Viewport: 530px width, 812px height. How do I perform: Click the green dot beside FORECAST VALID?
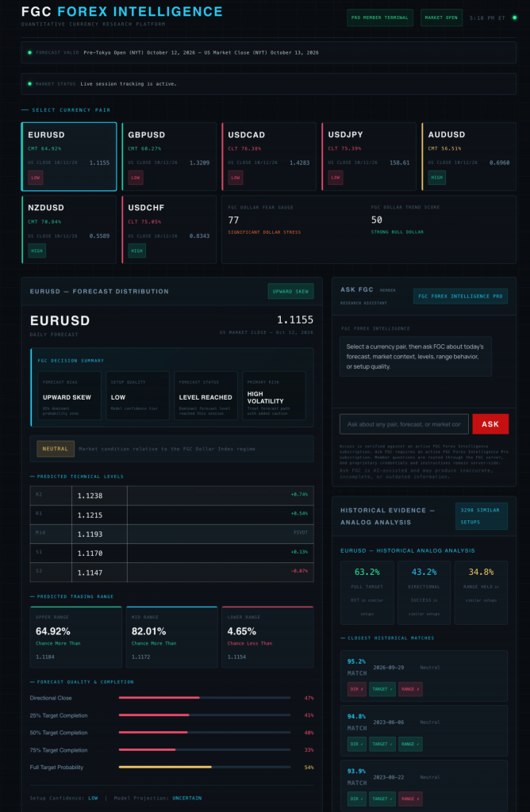click(29, 52)
